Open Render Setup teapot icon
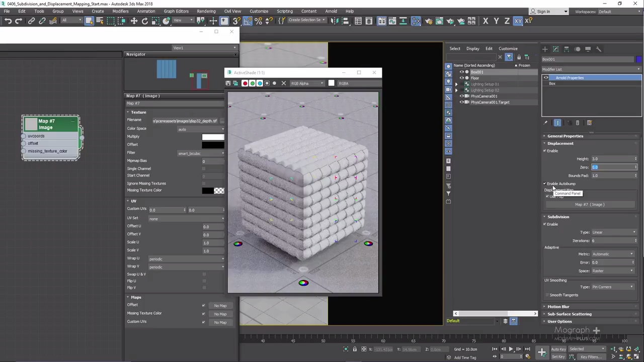The width and height of the screenshot is (644, 362). point(429,21)
